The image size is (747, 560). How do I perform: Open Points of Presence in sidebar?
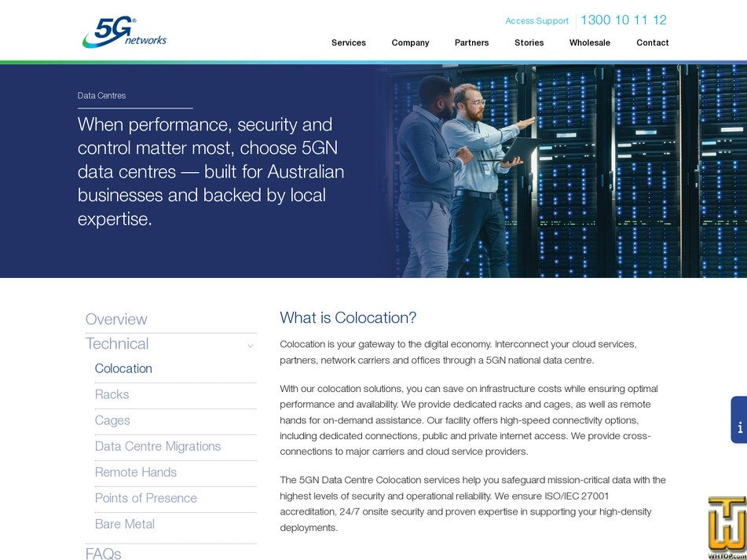coord(146,498)
